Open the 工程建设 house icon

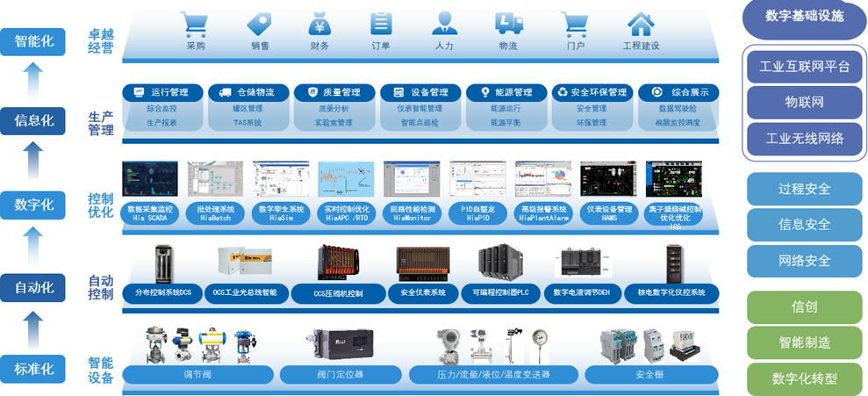click(x=641, y=24)
